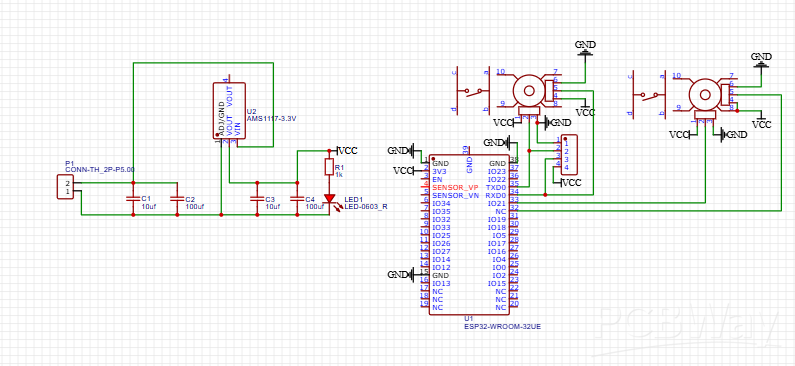Select capacitor C2 100uf

point(177,199)
